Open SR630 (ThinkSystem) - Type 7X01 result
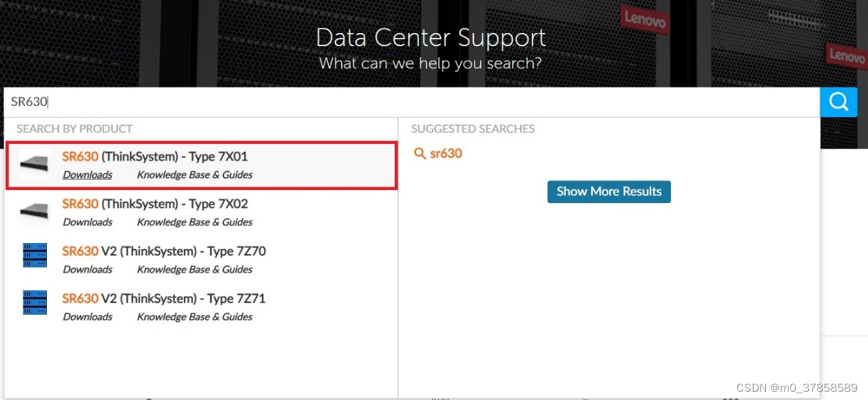The image size is (868, 400). tap(155, 156)
